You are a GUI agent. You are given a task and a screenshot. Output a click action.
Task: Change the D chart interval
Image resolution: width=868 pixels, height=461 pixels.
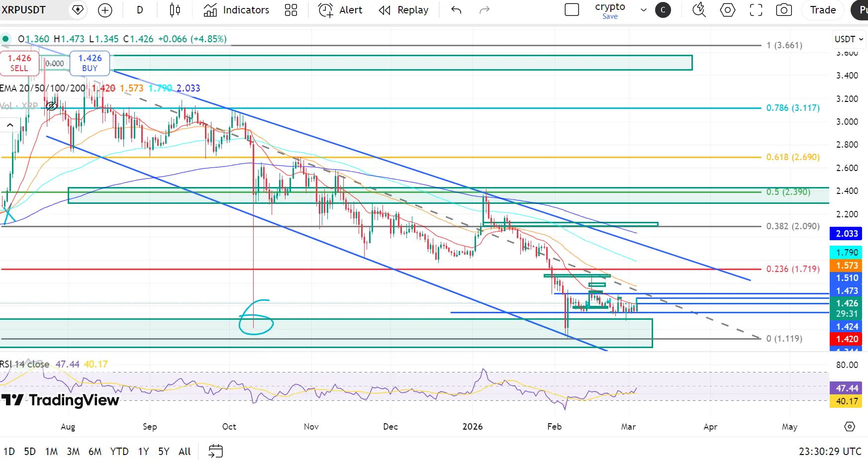(x=140, y=10)
